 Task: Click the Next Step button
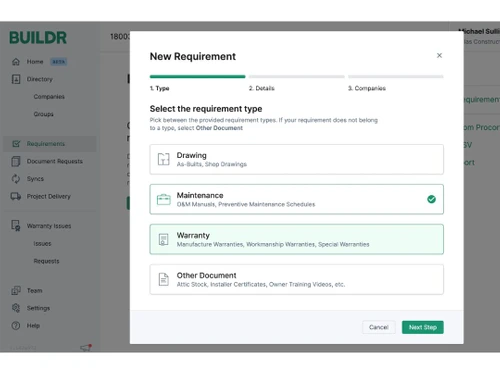click(x=423, y=327)
